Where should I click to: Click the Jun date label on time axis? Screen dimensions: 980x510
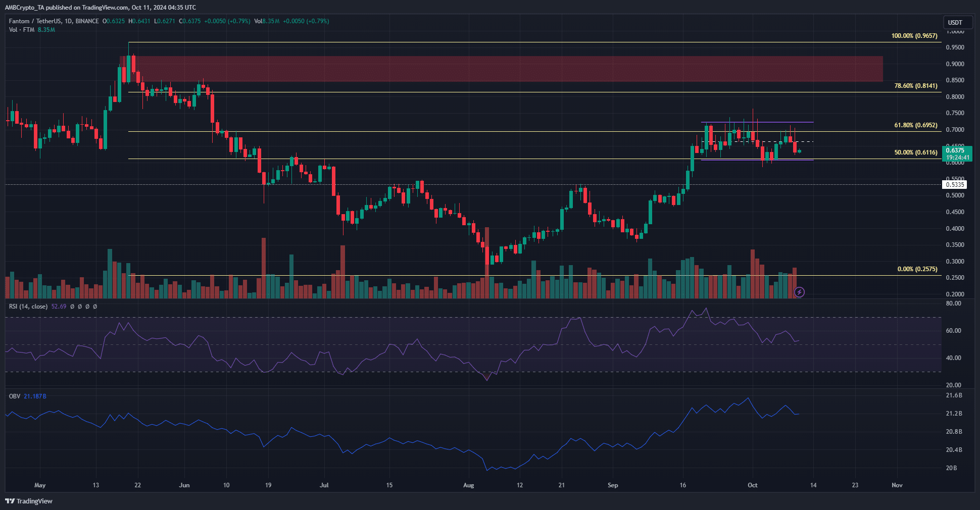click(x=184, y=485)
